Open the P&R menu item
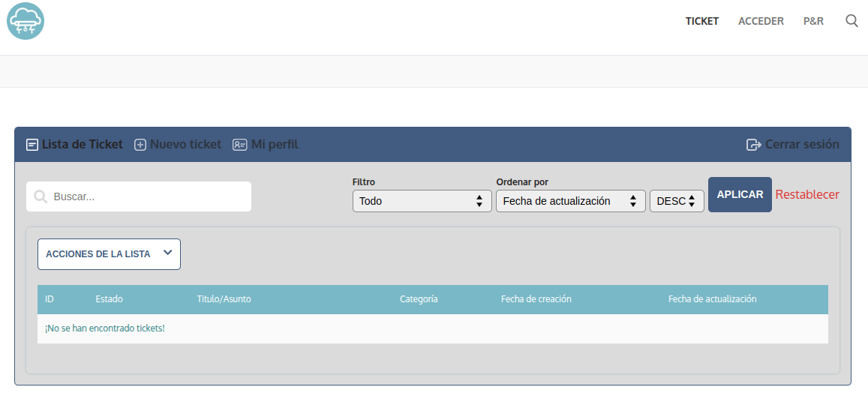This screenshot has height=402, width=868. 813,21
